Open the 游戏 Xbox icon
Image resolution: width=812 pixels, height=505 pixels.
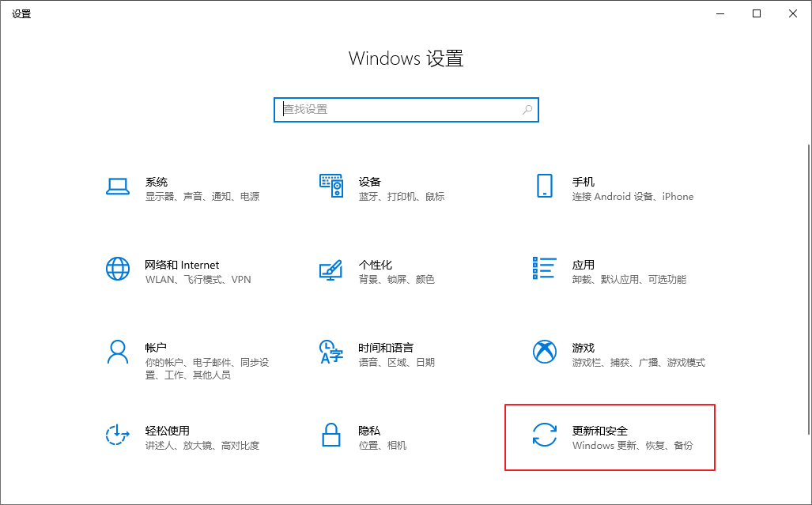(544, 352)
